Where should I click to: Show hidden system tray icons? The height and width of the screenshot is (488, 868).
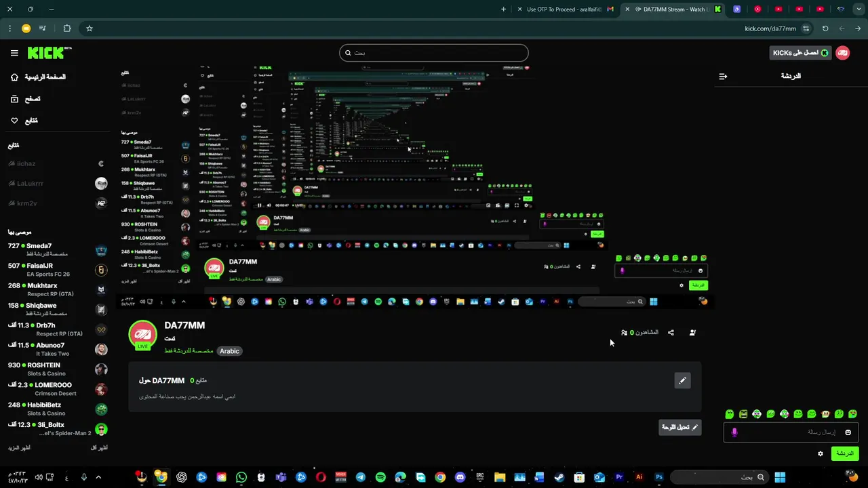pyautogui.click(x=98, y=477)
